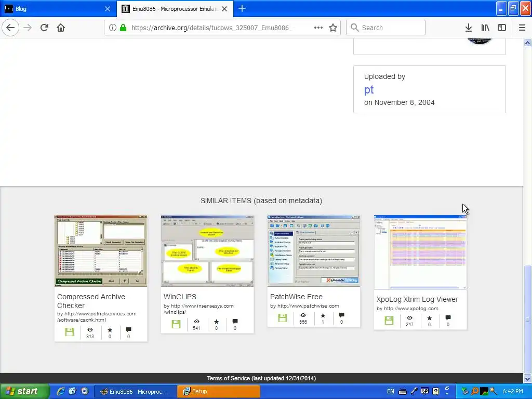This screenshot has height=399, width=532.
Task: Click the page scrollbar up arrow
Action: 527,43
